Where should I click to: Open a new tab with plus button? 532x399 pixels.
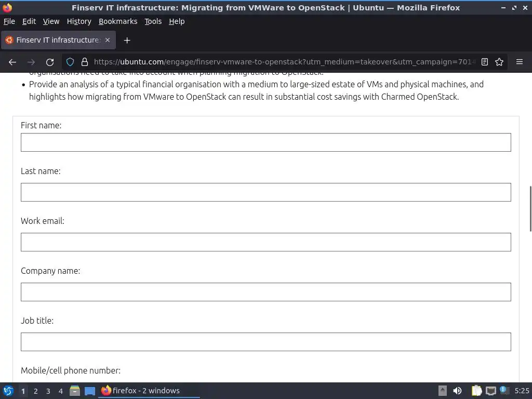click(x=127, y=41)
